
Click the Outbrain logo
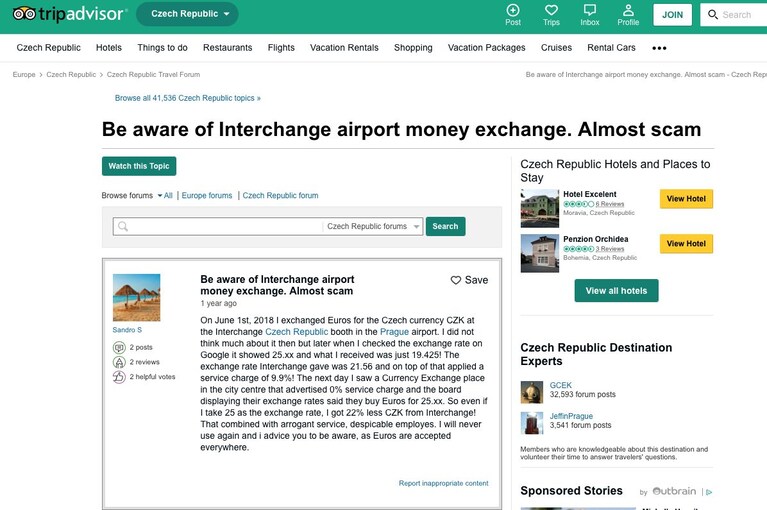(674, 491)
